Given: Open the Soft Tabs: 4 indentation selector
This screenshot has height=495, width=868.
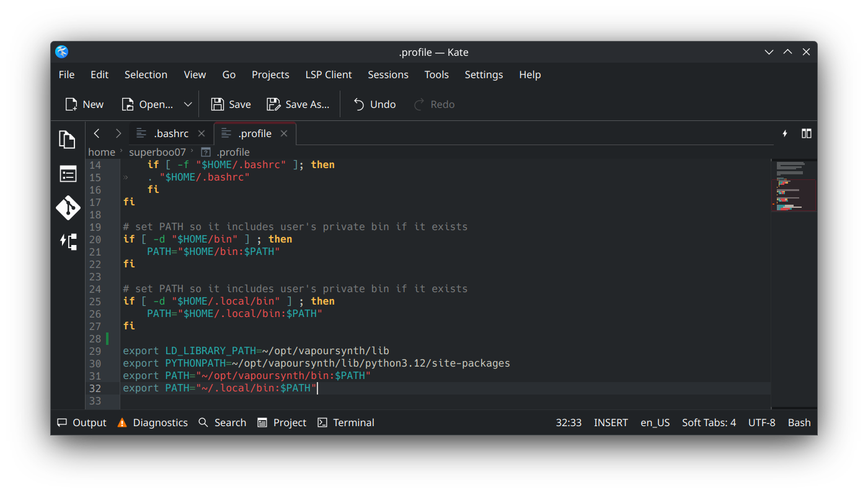Looking at the screenshot, I should pos(709,422).
